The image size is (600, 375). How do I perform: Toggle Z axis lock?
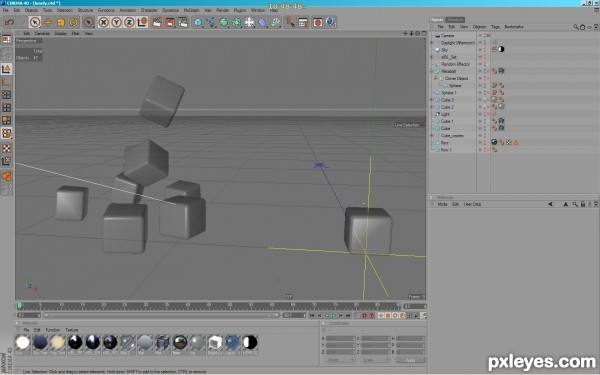click(129, 22)
